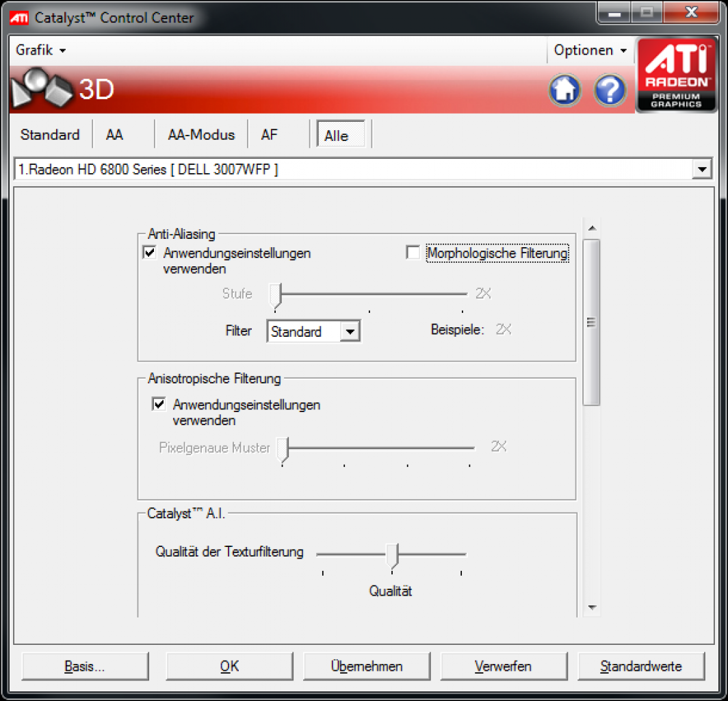Click the Qualität der Texturfilterung slider handle
The height and width of the screenshot is (701, 728).
[393, 556]
